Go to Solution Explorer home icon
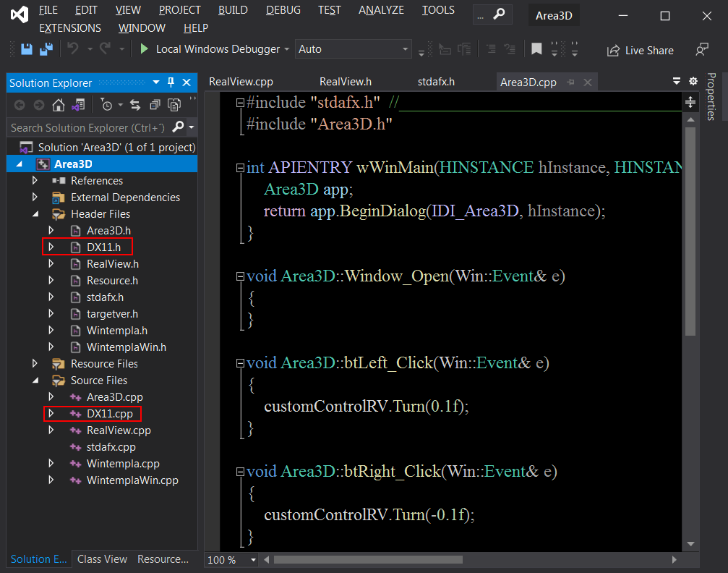This screenshot has width=728, height=573. coord(58,105)
